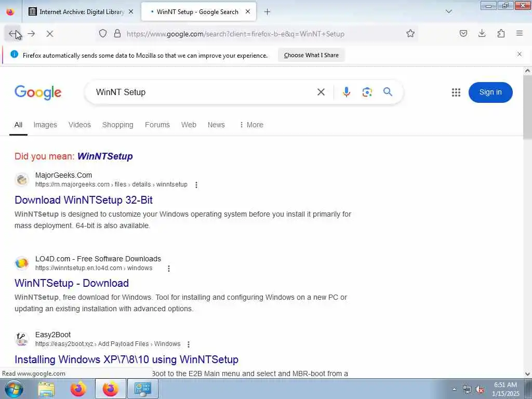Click the active Firefox window taskbar button
Image resolution: width=532 pixels, height=399 pixels.
click(111, 389)
